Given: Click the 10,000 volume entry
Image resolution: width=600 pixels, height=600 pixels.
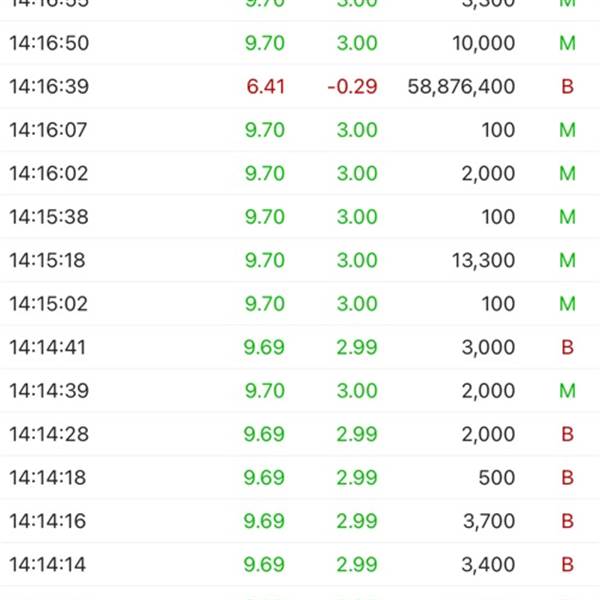Looking at the screenshot, I should 484,43.
